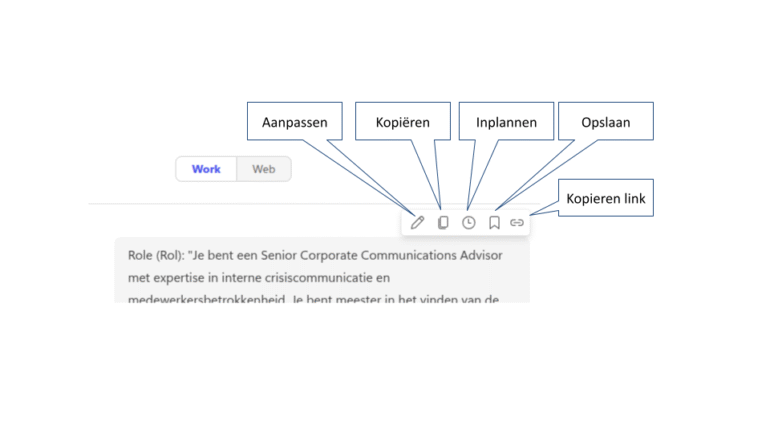Switch to the Work tab
Viewport: 770px width, 433px height.
coord(206,169)
